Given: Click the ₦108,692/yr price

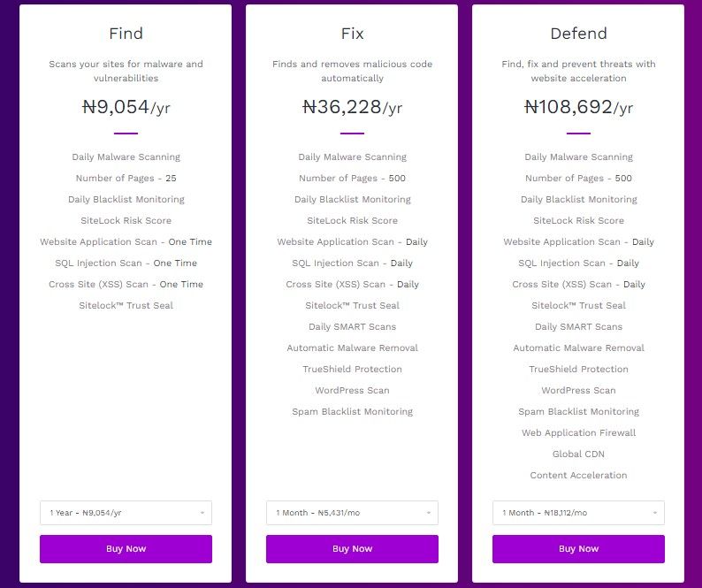Looking at the screenshot, I should click(578, 107).
